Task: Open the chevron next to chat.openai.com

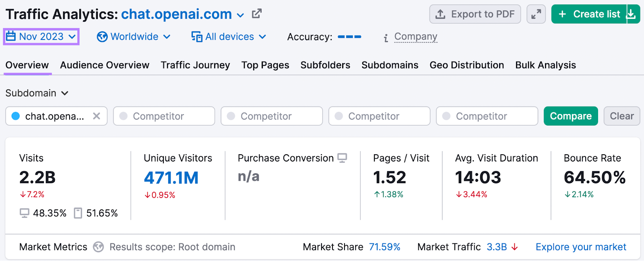Action: tap(240, 14)
